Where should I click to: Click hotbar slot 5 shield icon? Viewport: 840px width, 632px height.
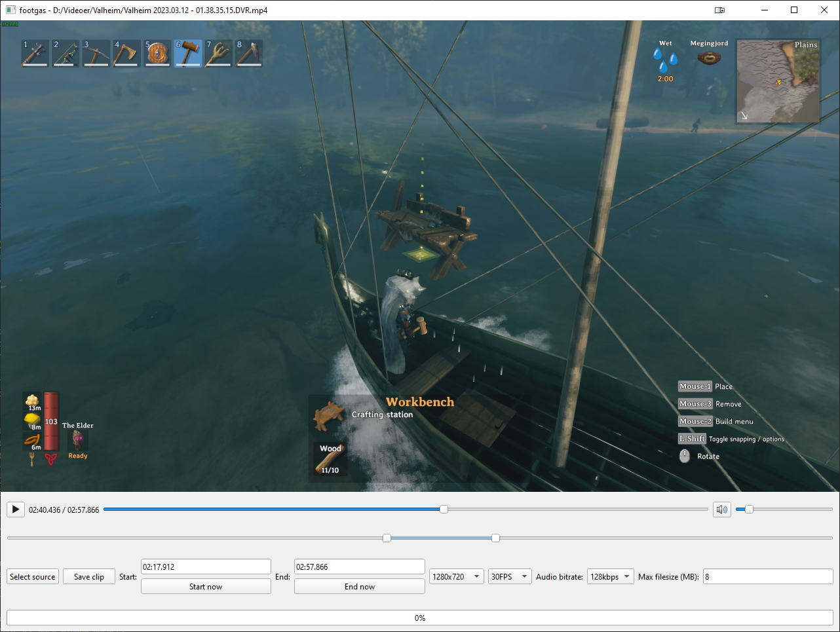(157, 53)
